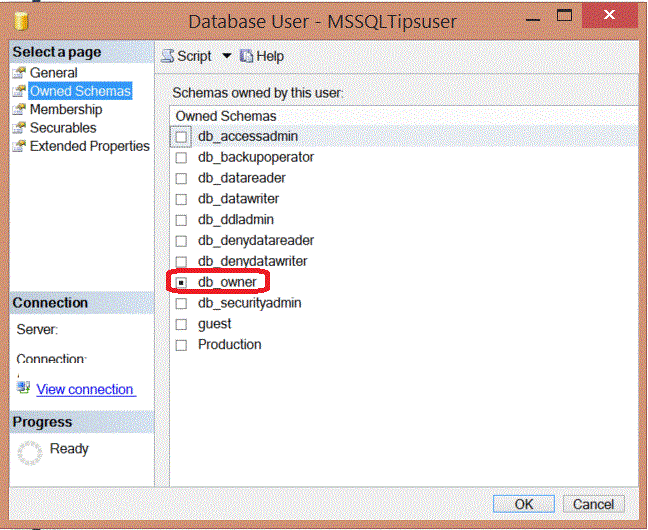Image resolution: width=648 pixels, height=530 pixels.
Task: Enable the db_denydatawriter schema checkbox
Action: 181,262
